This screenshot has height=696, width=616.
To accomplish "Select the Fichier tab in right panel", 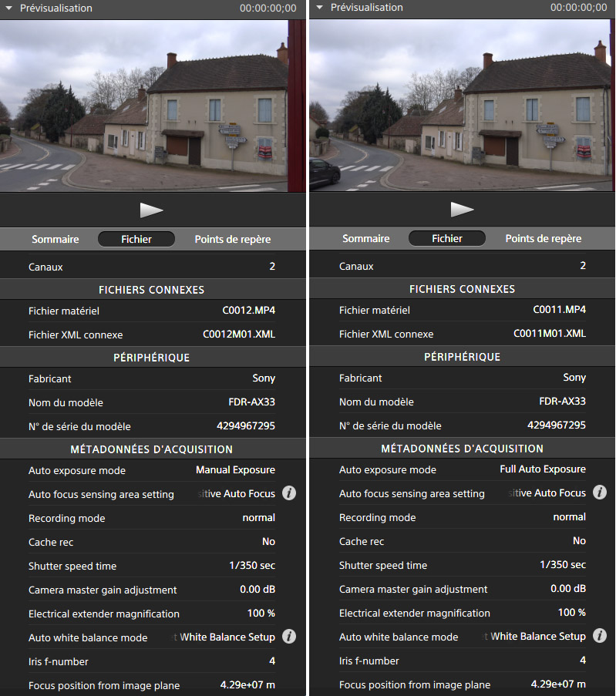I will 447,238.
